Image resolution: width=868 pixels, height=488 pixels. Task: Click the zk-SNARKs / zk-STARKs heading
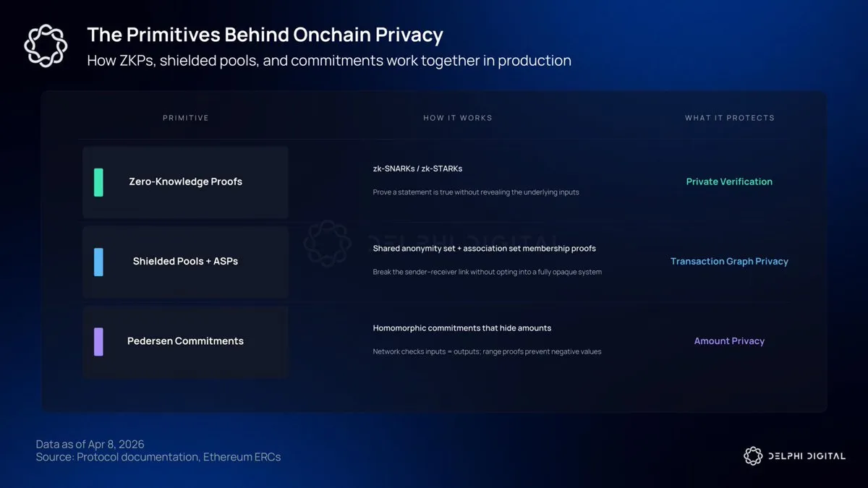tap(417, 168)
